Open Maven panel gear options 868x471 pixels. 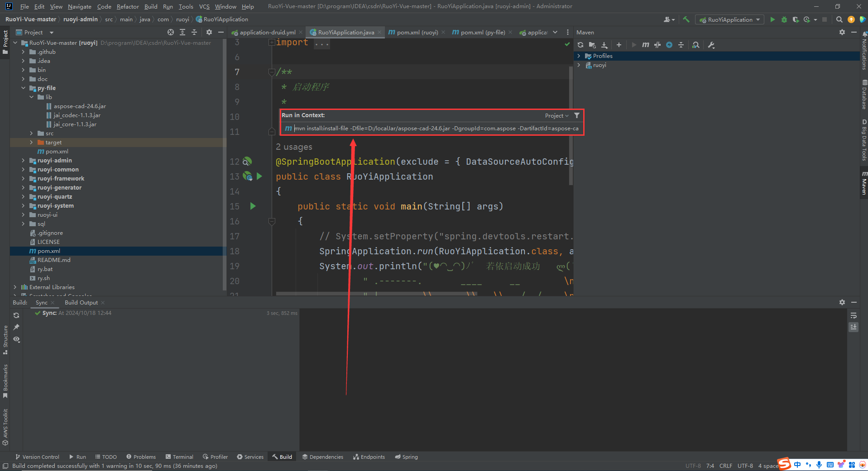[x=842, y=32]
